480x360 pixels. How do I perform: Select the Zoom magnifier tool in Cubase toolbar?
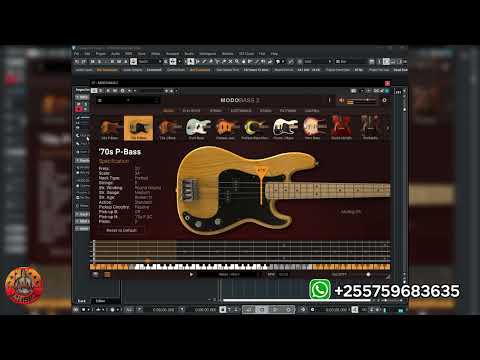coord(237,62)
